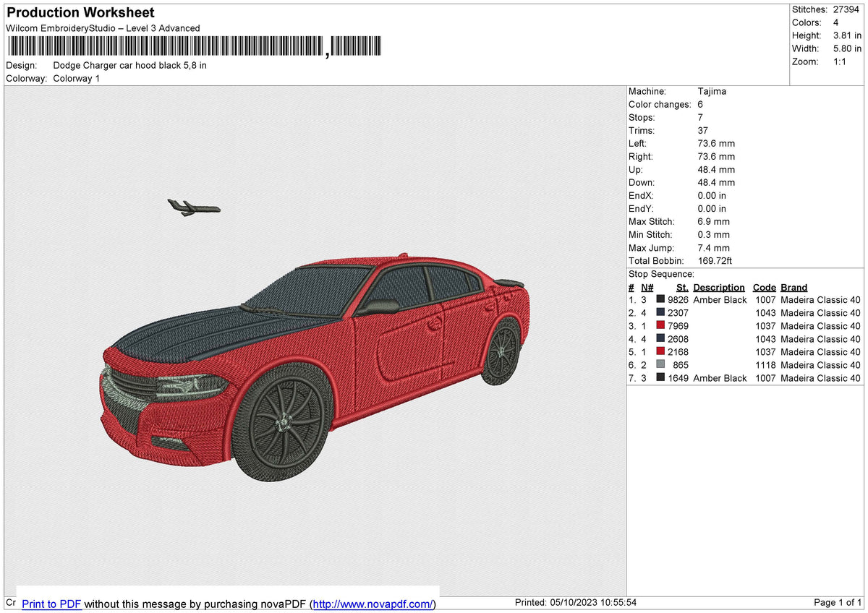Viewport: 868px width, 613px height.
Task: Click code '1118' in stop 6
Action: 765,365
